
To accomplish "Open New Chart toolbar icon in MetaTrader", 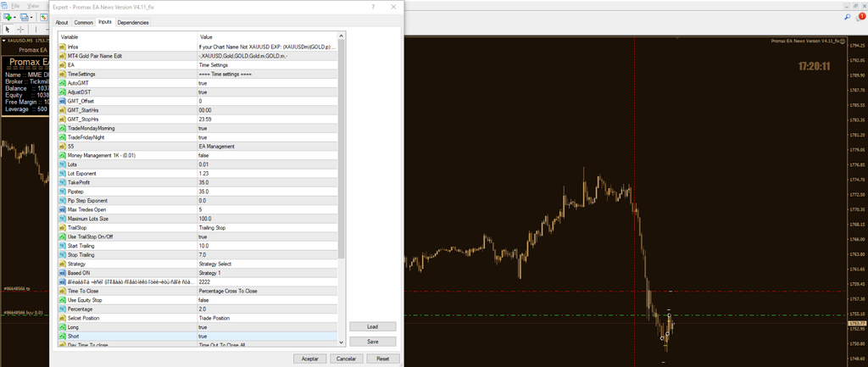I will click(7, 18).
